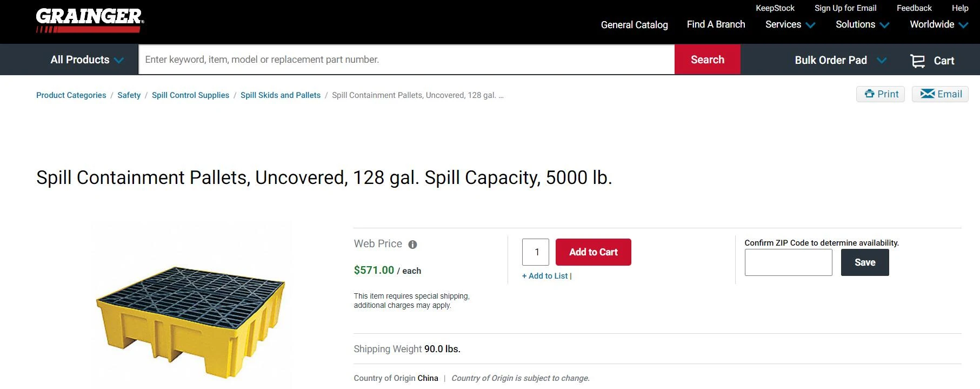Click the printer icon to print

click(869, 94)
